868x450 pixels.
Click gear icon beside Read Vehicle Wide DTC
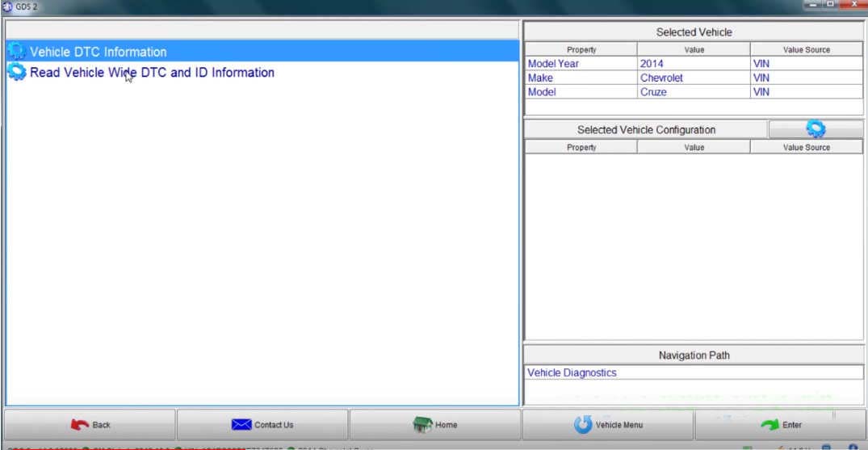[x=17, y=72]
